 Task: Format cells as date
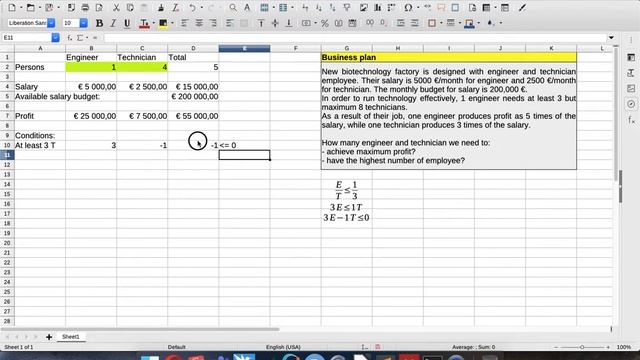352,23
